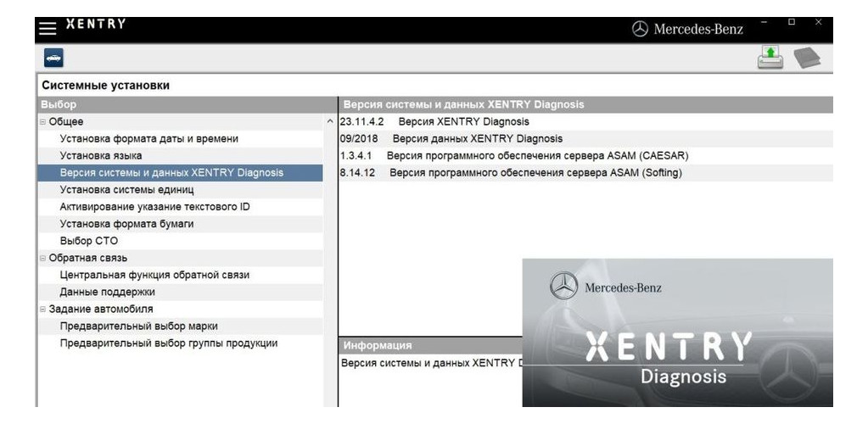This screenshot has width=868, height=424.
Task: Click the printer icon with green arrow
Action: click(770, 57)
